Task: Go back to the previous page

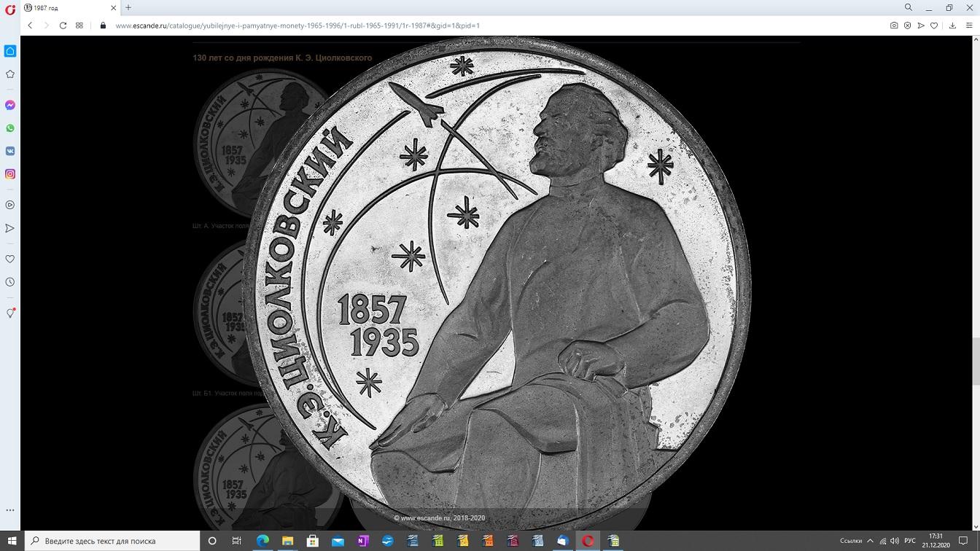Action: click(x=30, y=26)
